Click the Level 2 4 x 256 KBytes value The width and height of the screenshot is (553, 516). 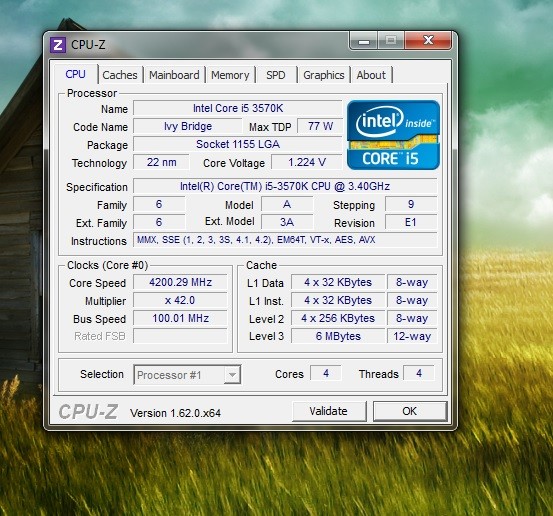coord(338,318)
